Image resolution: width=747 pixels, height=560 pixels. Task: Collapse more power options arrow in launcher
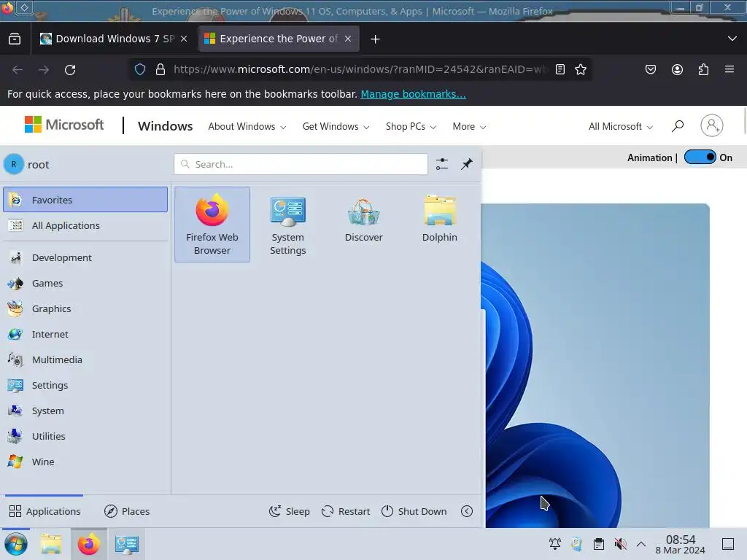(466, 511)
